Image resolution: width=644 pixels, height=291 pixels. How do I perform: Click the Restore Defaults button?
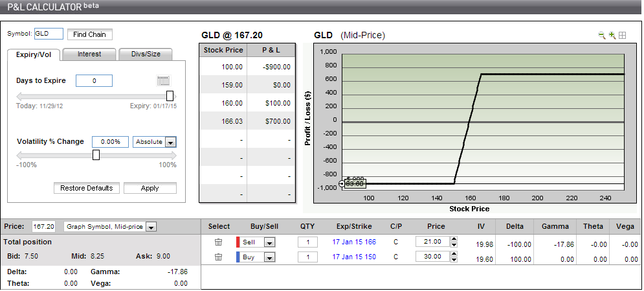click(86, 188)
